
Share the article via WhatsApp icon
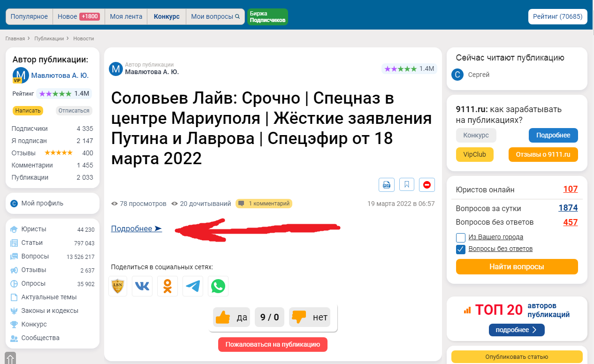pos(218,286)
